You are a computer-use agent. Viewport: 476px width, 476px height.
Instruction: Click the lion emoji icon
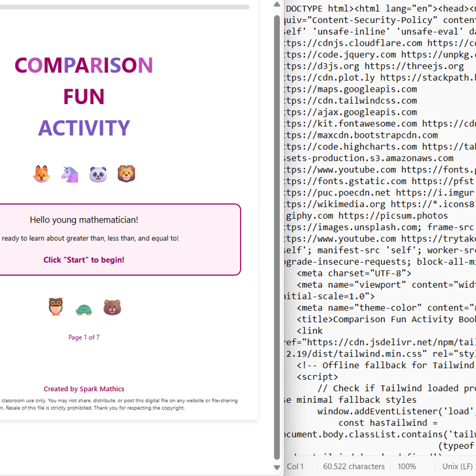126,174
